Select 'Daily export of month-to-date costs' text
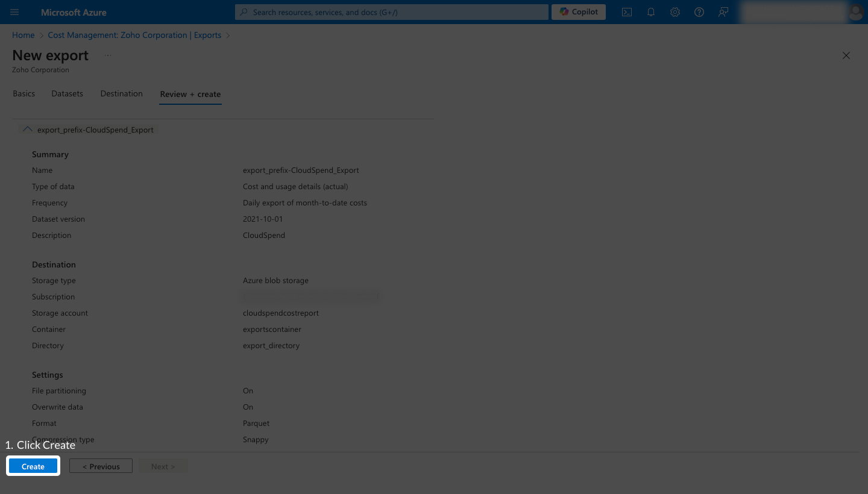This screenshot has height=494, width=868. click(x=305, y=203)
